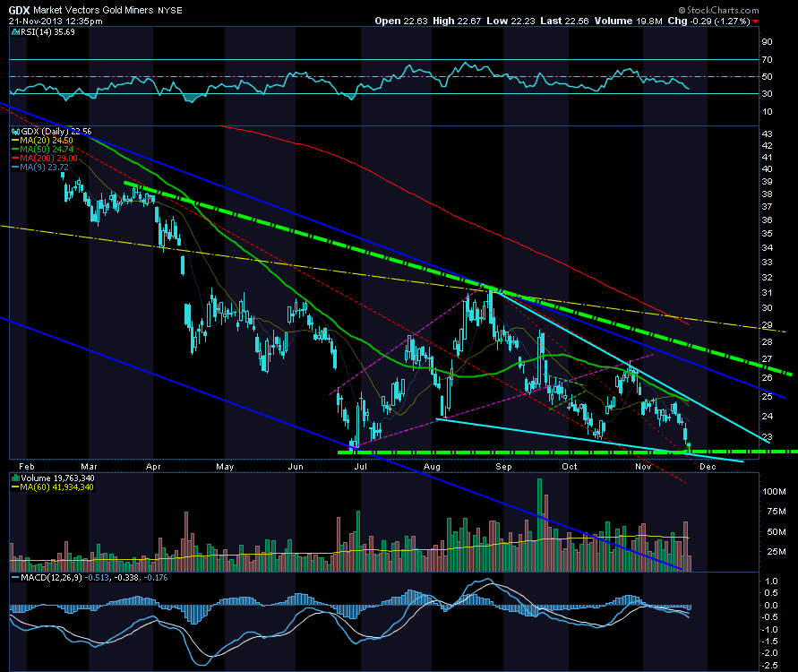The height and width of the screenshot is (672, 798).
Task: Click the Mar label on time axis
Action: point(89,467)
